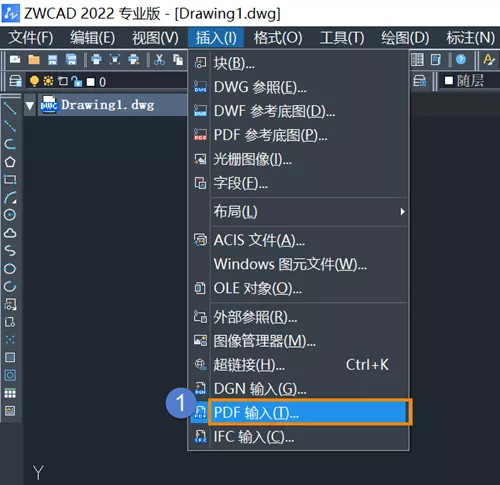Image resolution: width=500 pixels, height=485 pixels.
Task: Click the 随层 color swatch
Action: tap(449, 80)
